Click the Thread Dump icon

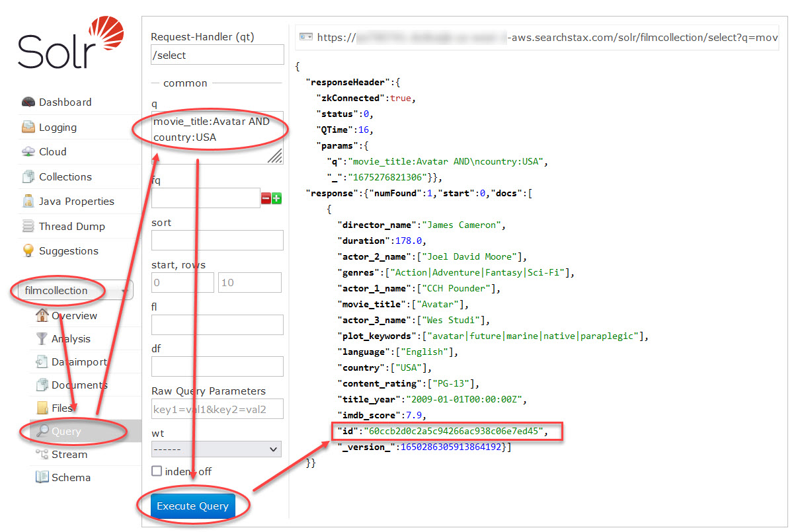[x=28, y=227]
